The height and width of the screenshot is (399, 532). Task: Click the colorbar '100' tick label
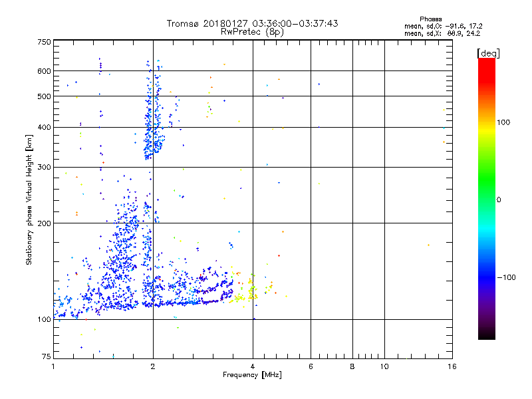(x=503, y=122)
